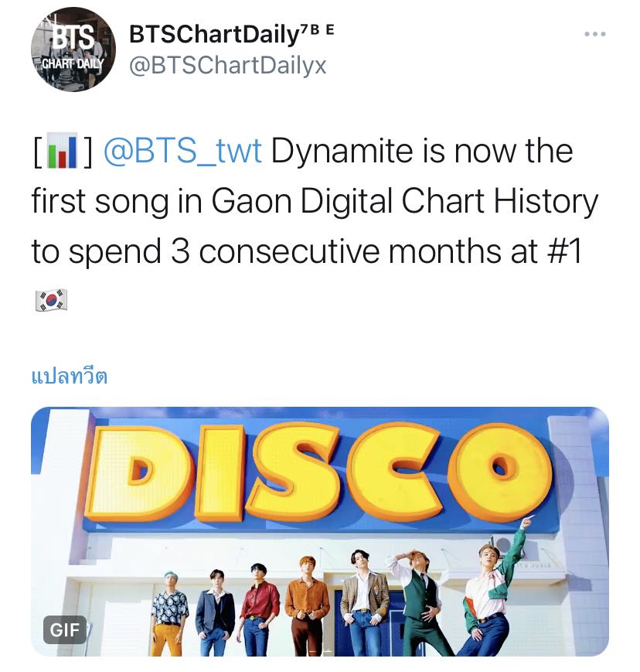The height and width of the screenshot is (672, 640).
Task: Translate the tweet via แปลทวีต link
Action: pos(70,377)
